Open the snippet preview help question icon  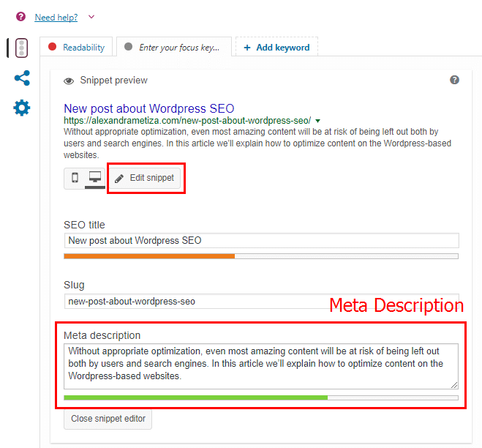[x=454, y=80]
